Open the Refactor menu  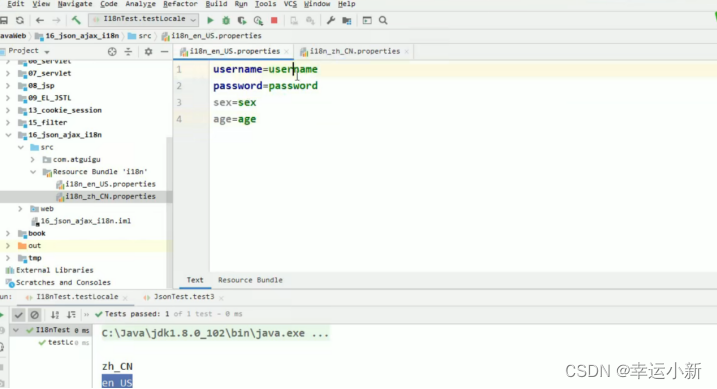pyautogui.click(x=180, y=4)
